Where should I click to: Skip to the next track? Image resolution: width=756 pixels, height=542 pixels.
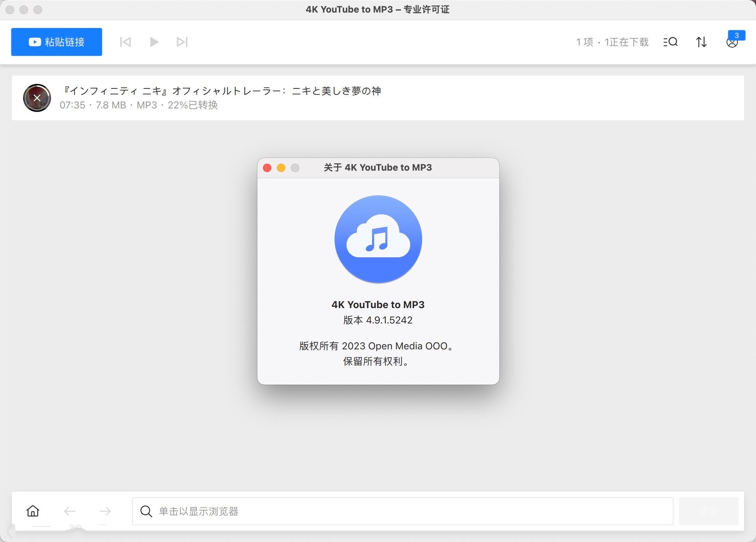pyautogui.click(x=182, y=42)
